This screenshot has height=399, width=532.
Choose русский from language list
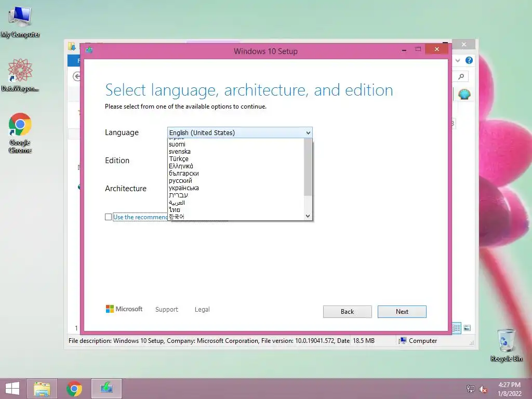pos(236,180)
